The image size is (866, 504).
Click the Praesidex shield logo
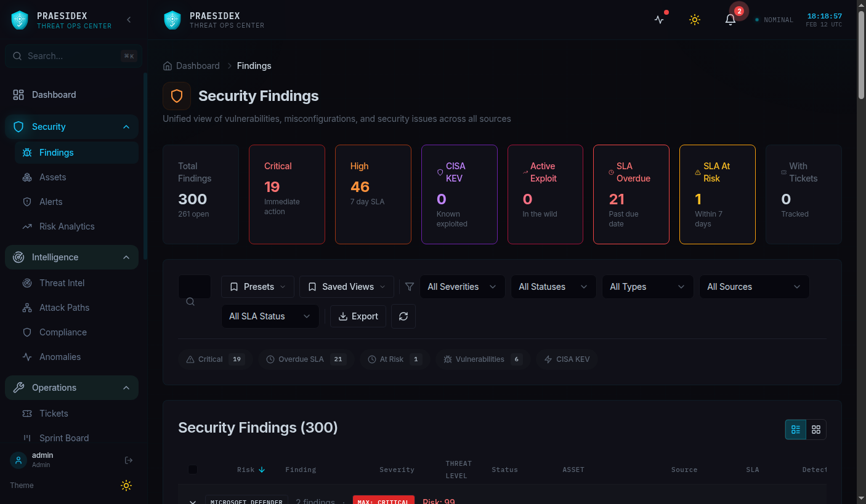tap(19, 19)
